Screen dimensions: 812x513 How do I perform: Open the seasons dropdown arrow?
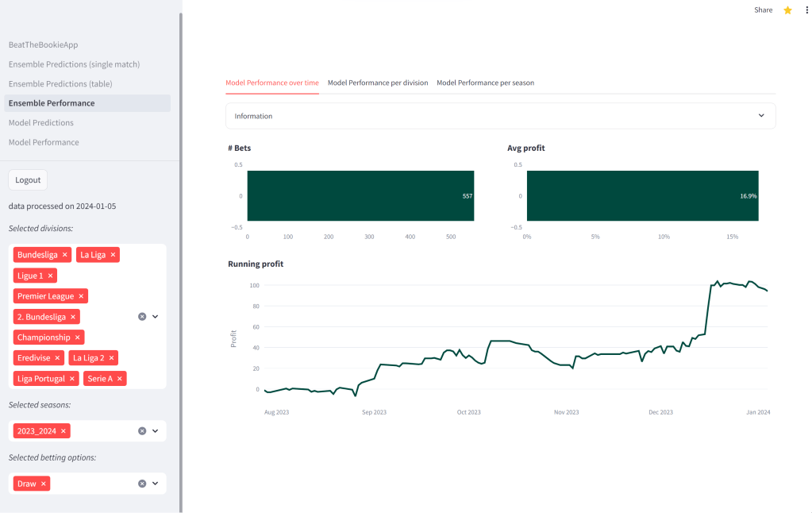[156, 431]
